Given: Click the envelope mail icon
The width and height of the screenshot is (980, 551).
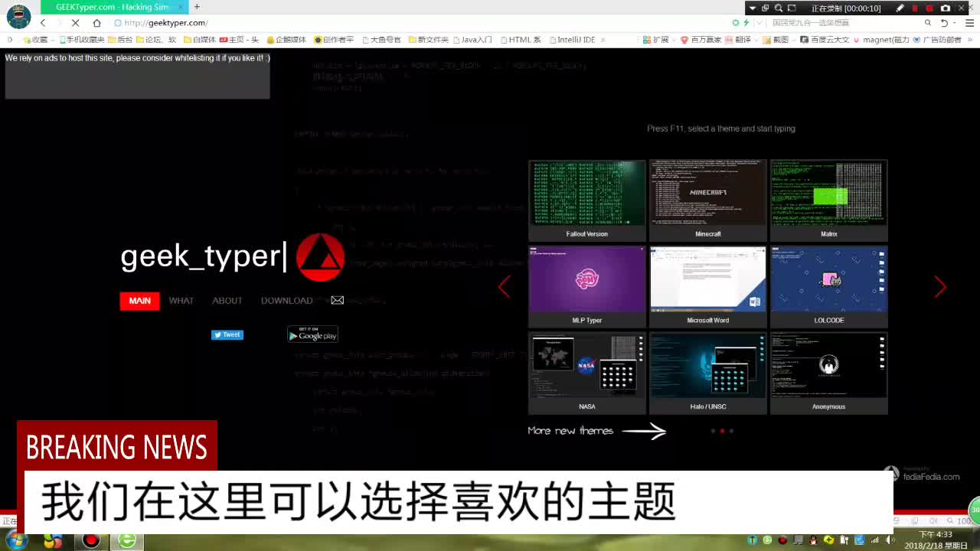Looking at the screenshot, I should (337, 301).
